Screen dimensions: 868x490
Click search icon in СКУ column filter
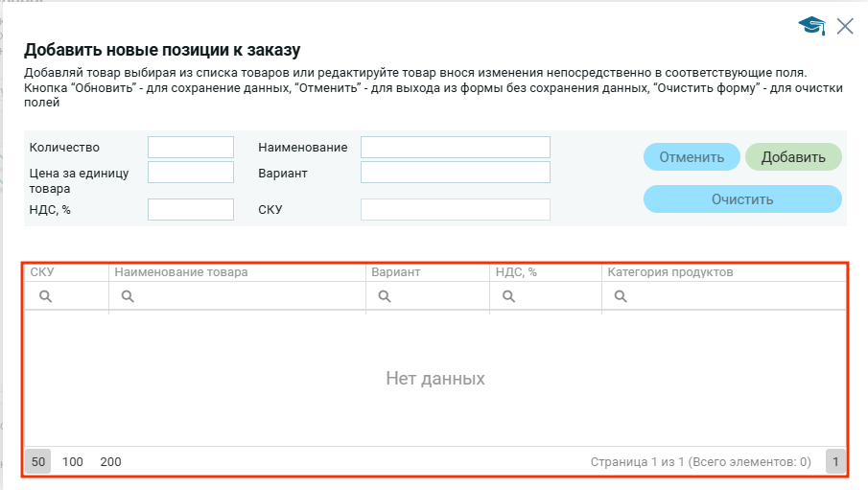point(45,297)
